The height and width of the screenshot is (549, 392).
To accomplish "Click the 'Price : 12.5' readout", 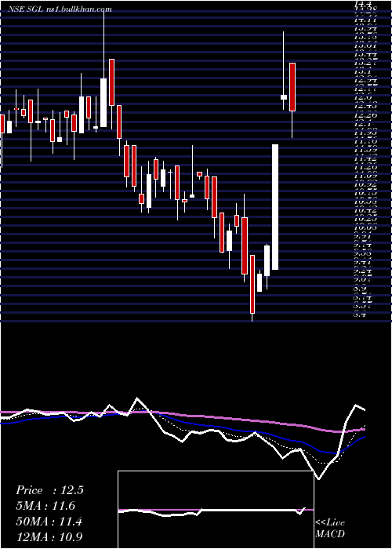I will (49, 490).
